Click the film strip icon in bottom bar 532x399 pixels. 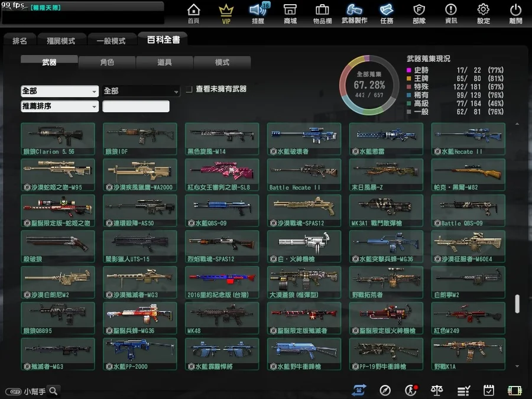click(515, 391)
